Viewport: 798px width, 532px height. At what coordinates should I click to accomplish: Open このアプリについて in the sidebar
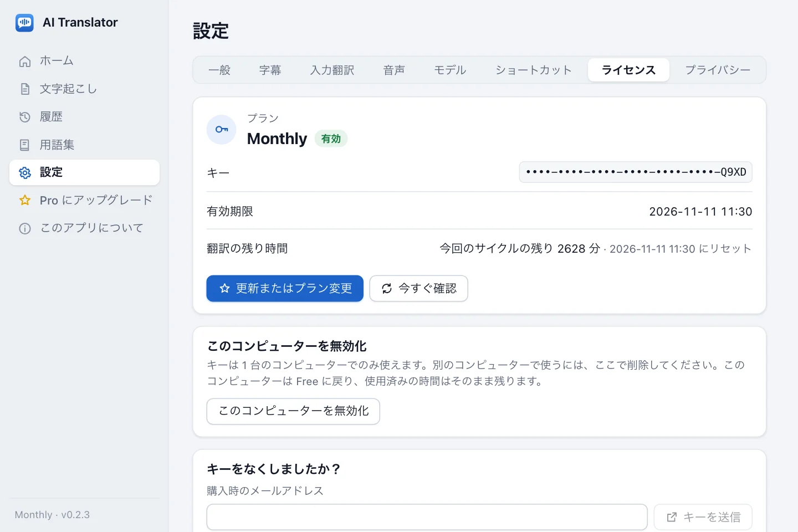[84, 228]
